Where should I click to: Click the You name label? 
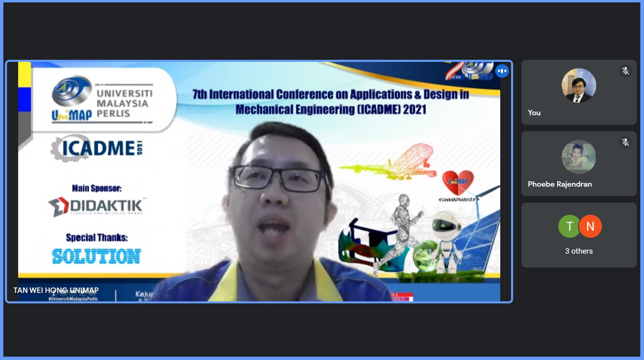(534, 113)
